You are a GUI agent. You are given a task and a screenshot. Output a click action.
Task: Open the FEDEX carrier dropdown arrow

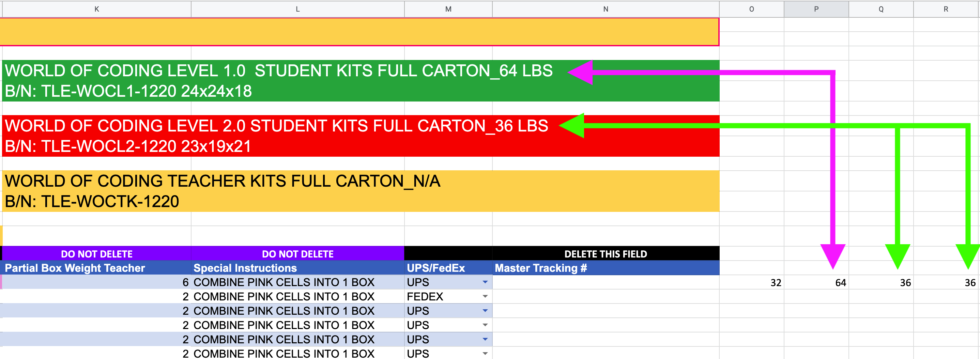click(485, 296)
